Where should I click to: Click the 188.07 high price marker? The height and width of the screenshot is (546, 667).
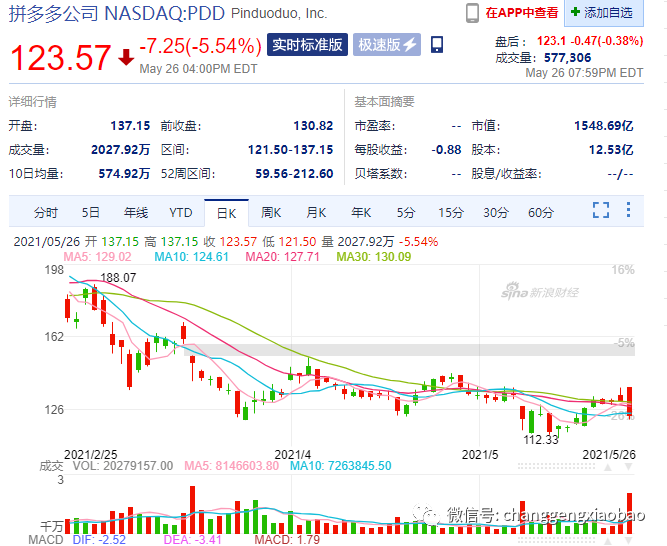(x=118, y=278)
